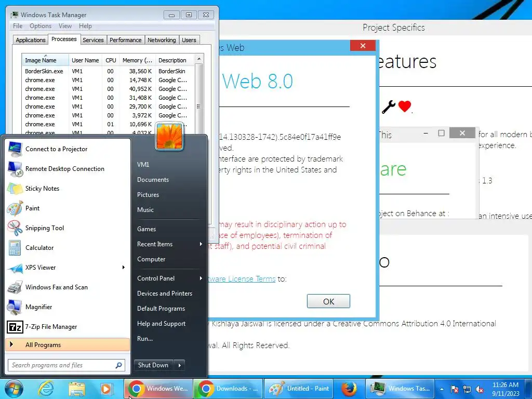Open Games from the Start menu
Screen dimensions: 532x399
click(x=146, y=229)
